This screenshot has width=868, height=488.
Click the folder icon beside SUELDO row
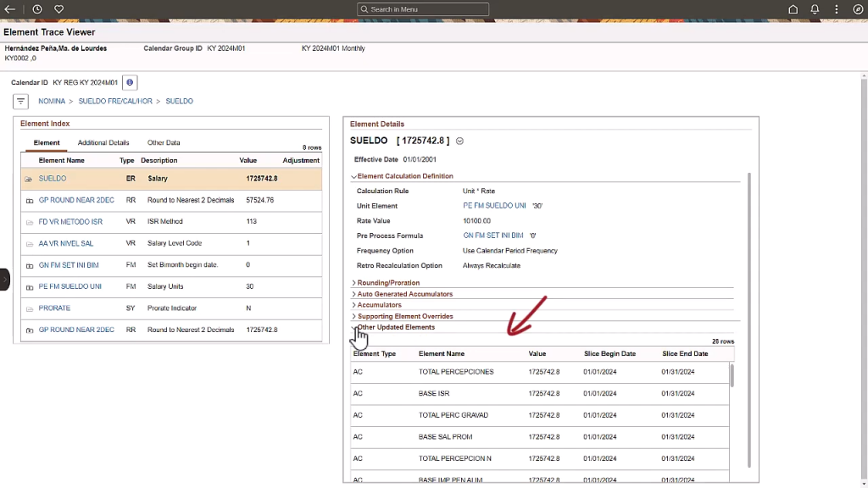(28, 178)
